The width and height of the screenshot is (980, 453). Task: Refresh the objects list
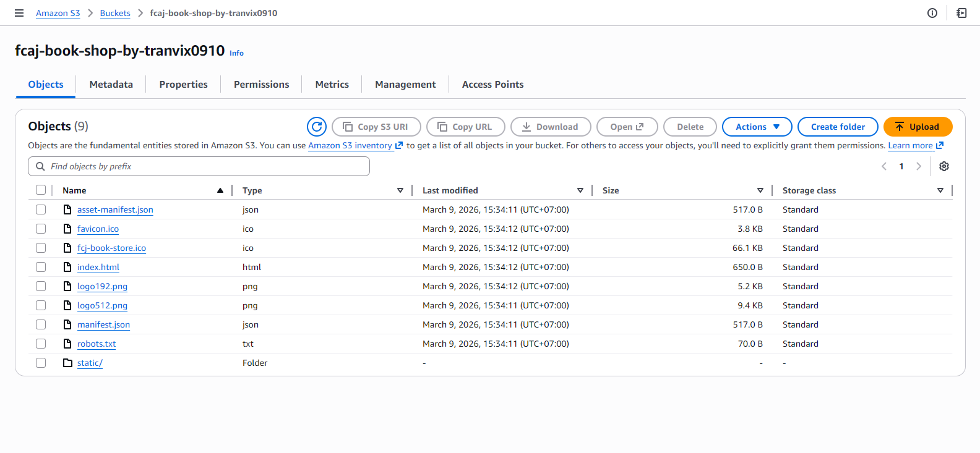point(317,127)
